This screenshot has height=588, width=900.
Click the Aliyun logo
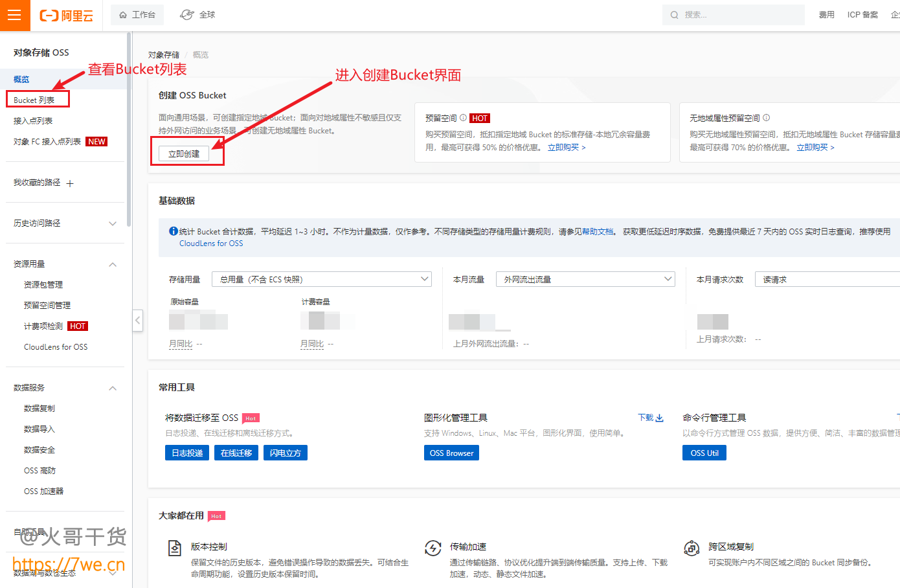click(67, 16)
